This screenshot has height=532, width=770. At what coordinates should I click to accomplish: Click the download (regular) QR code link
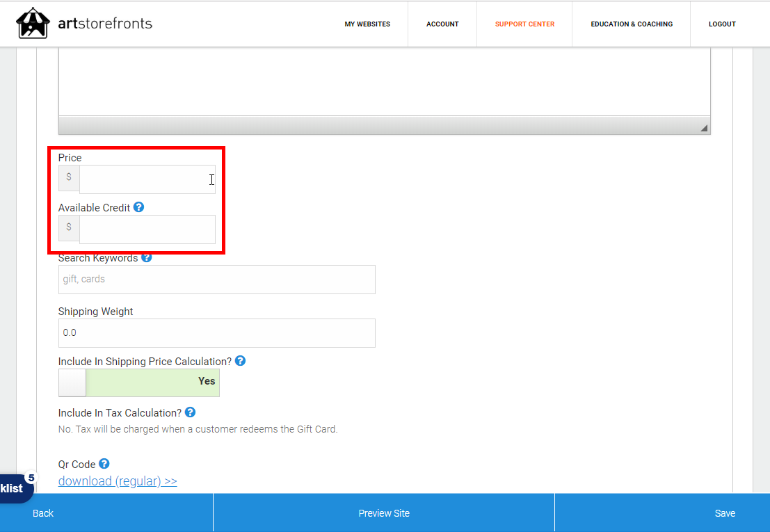[x=118, y=481]
